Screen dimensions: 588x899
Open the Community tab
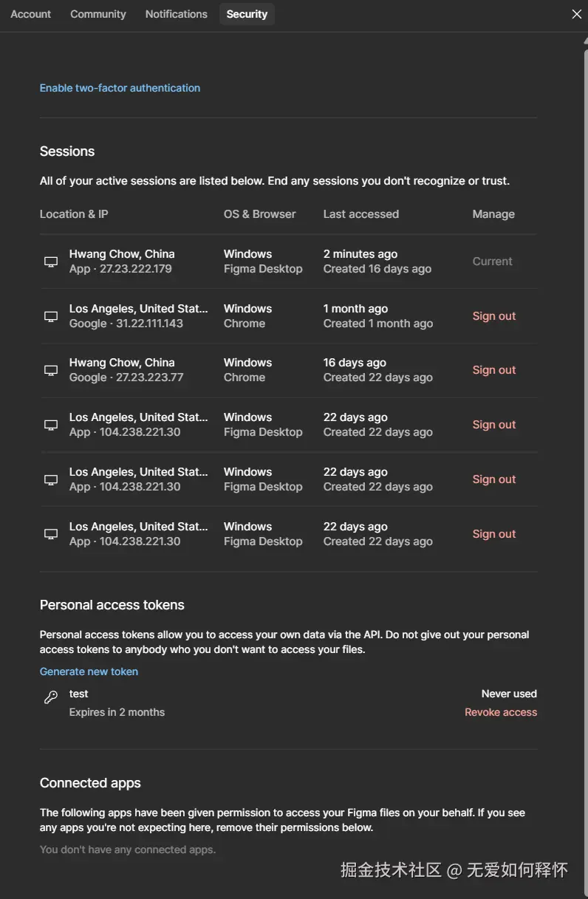coord(98,14)
